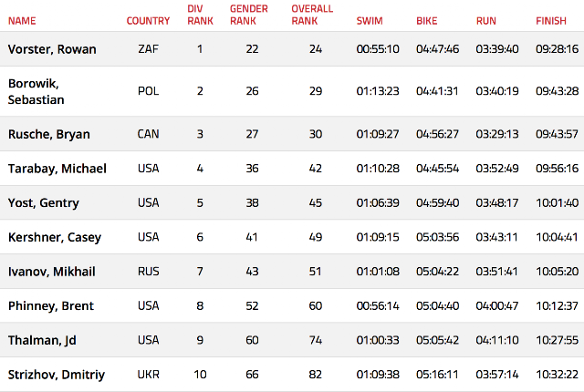
Task: Click the OVERALL RANK column header
Action: [312, 15]
